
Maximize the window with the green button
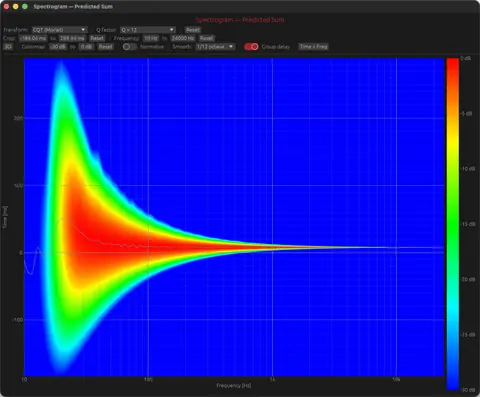25,6
